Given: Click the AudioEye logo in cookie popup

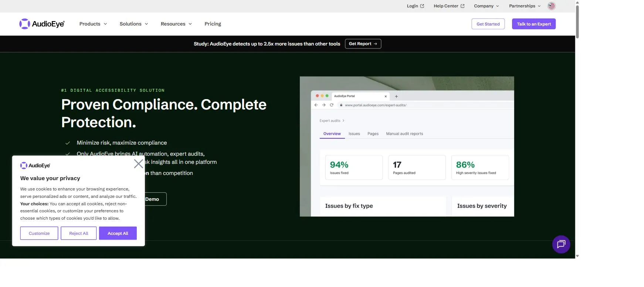Looking at the screenshot, I should pyautogui.click(x=35, y=166).
